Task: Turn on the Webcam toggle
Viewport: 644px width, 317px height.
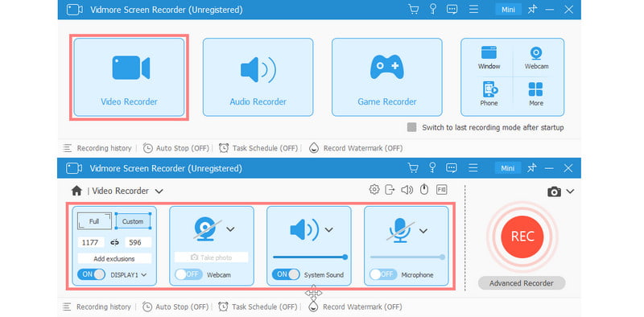Action: click(x=188, y=274)
